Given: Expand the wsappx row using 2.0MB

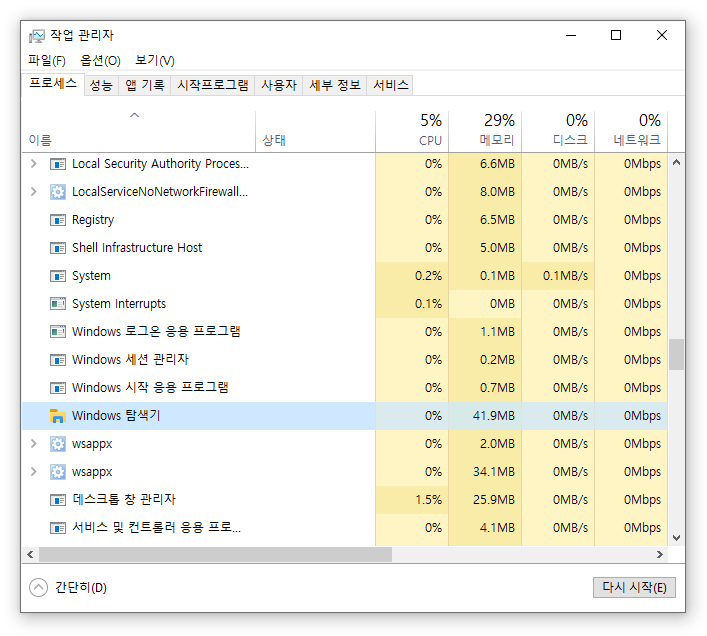Looking at the screenshot, I should [x=33, y=444].
